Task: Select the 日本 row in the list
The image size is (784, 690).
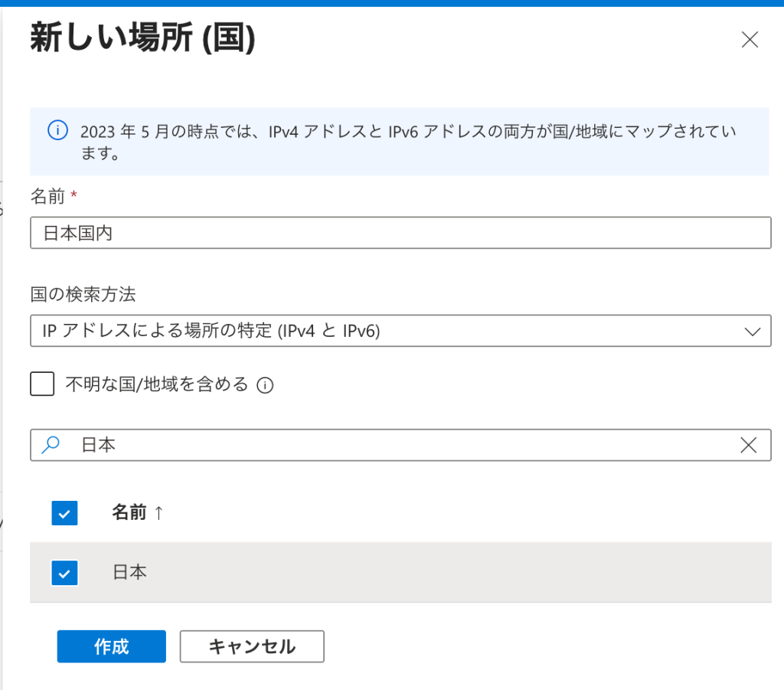Action: (x=383, y=572)
